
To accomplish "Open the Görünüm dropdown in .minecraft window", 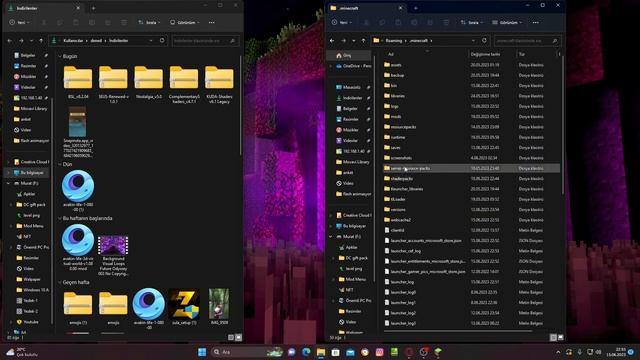I will coord(507,22).
